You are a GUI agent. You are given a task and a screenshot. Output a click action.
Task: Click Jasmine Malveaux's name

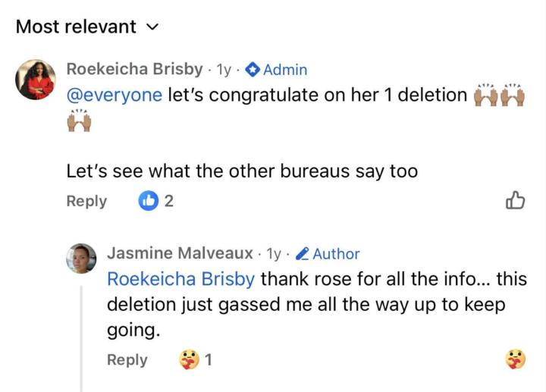coord(180,253)
